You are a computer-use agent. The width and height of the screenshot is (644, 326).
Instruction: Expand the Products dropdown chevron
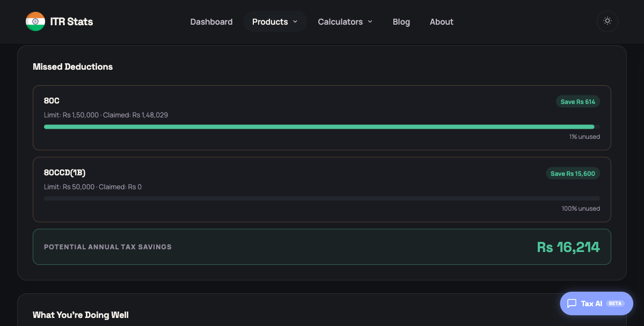coord(295,22)
